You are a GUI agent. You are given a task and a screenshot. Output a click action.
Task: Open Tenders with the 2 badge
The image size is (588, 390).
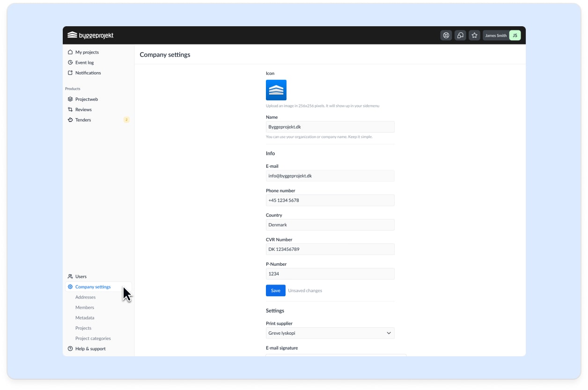83,120
